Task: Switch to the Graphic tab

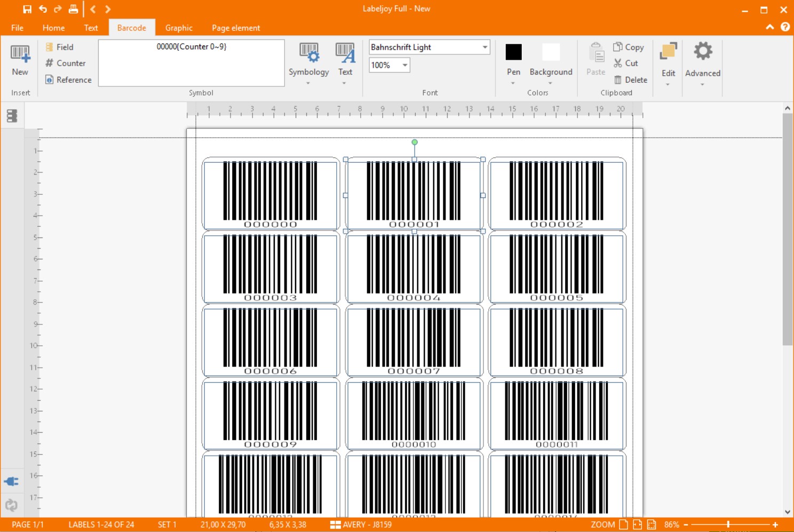Action: [179, 28]
